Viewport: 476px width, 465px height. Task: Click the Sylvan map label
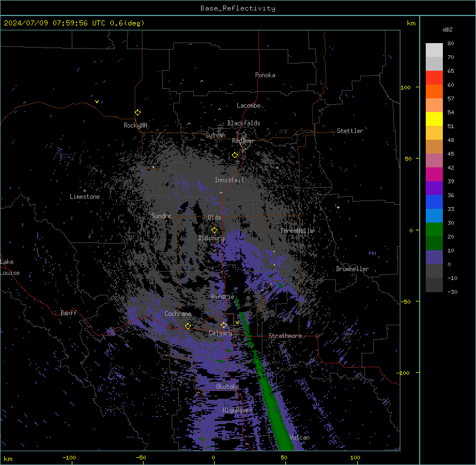[x=215, y=135]
